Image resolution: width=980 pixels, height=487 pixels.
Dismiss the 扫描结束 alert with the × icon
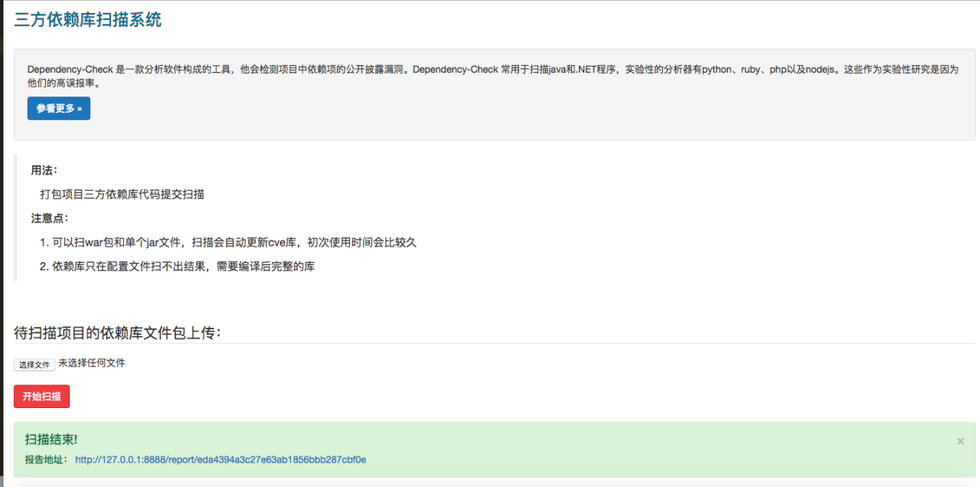pos(961,441)
